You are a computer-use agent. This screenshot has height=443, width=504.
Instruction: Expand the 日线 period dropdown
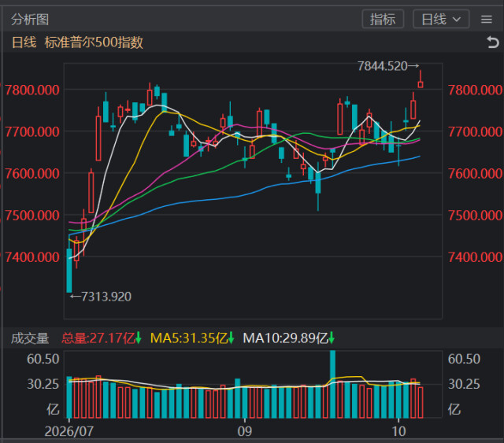coord(441,19)
